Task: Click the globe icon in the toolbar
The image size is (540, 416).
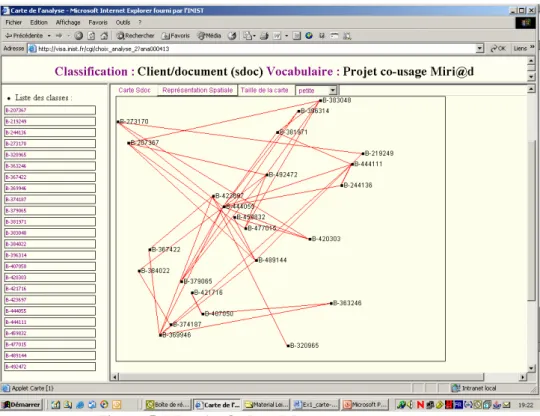Action: pos(309,35)
